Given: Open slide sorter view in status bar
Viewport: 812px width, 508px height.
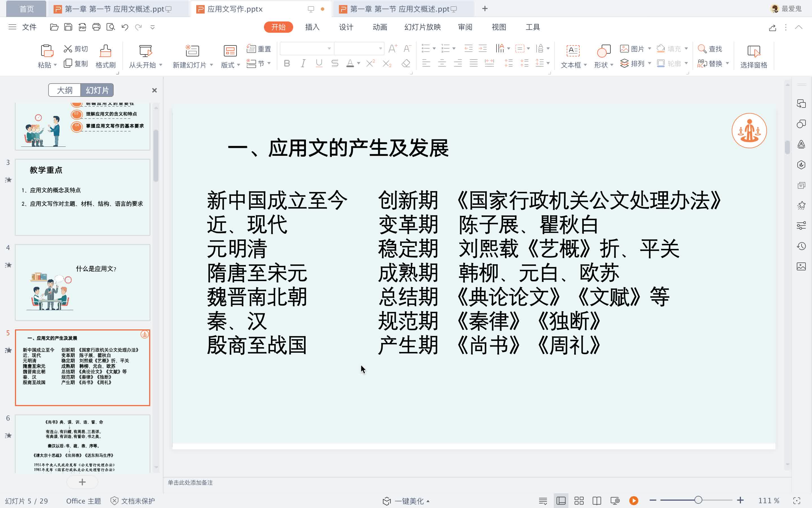Looking at the screenshot, I should tap(579, 501).
